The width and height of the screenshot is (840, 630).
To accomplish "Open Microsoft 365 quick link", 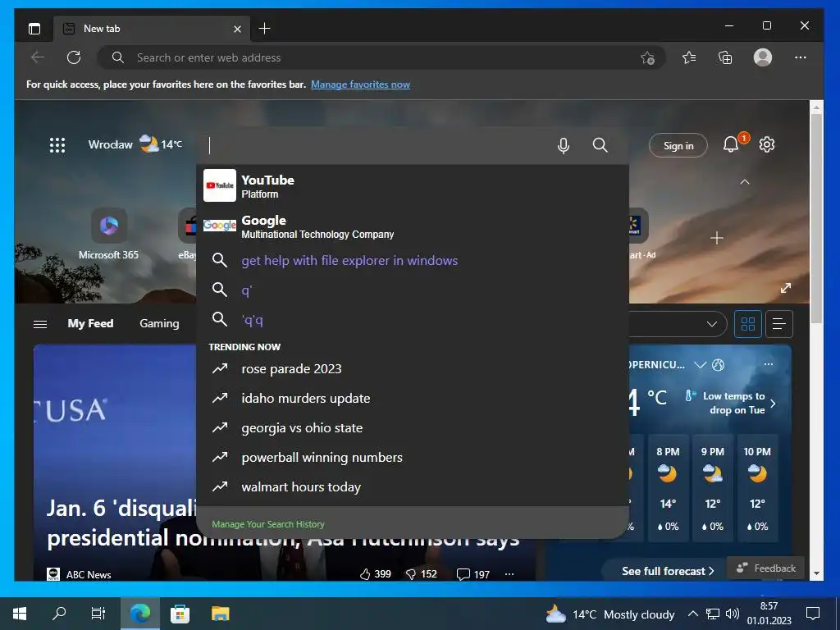I will click(109, 234).
